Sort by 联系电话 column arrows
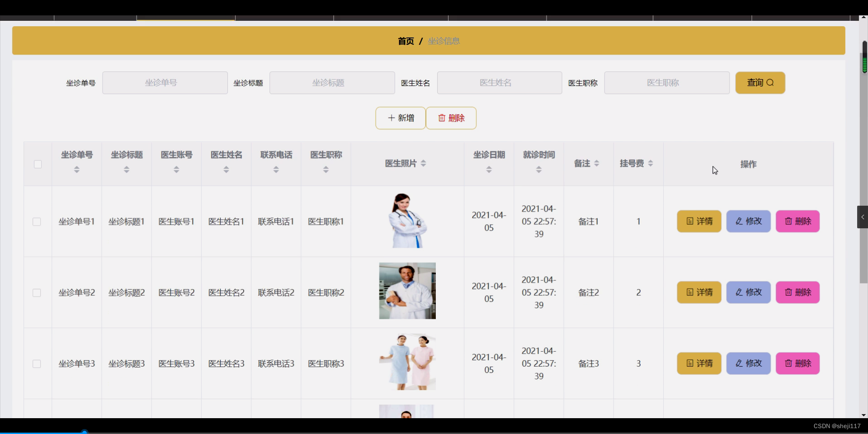This screenshot has height=434, width=868. [276, 170]
